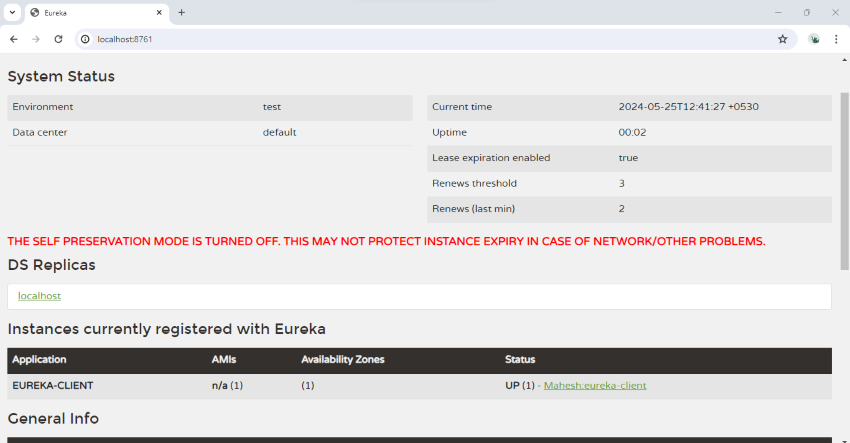
Task: Click Lease expiration enabled value true
Action: pyautogui.click(x=628, y=158)
